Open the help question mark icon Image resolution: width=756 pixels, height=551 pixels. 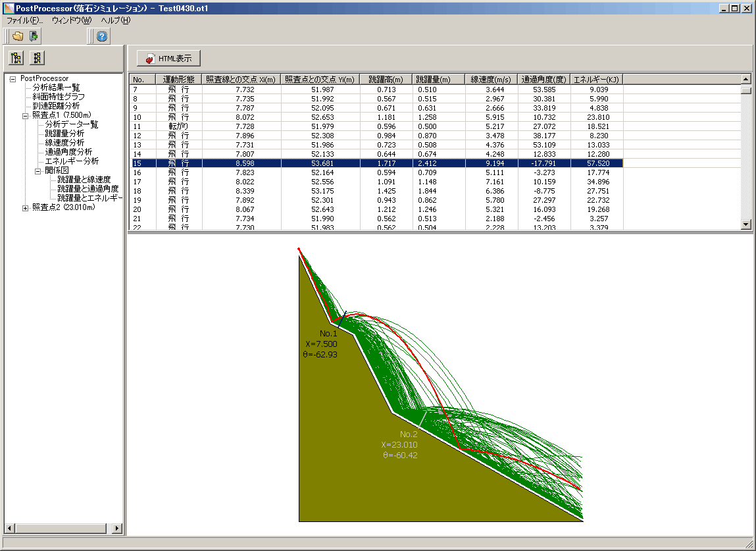[x=102, y=36]
